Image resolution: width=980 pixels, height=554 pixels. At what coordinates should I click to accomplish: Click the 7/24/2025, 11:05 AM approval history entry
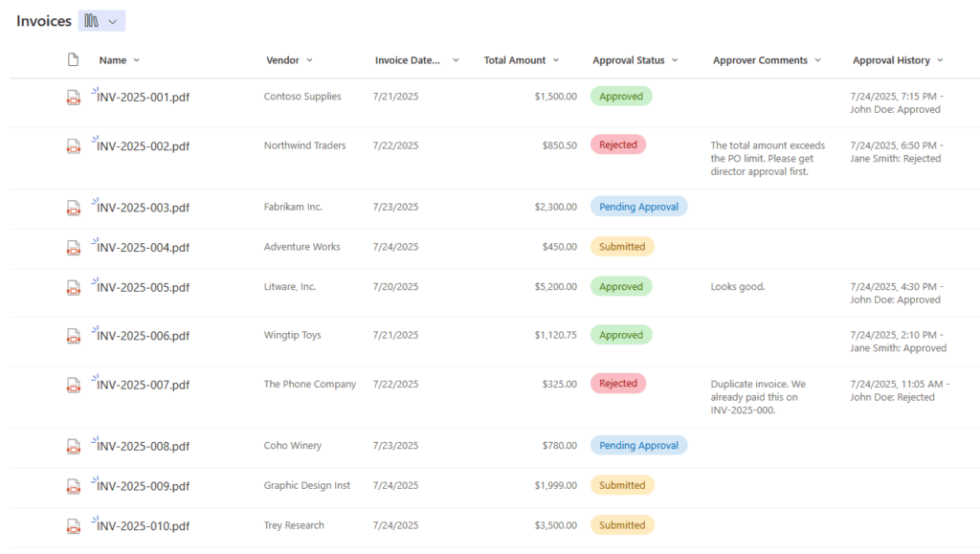(x=900, y=391)
